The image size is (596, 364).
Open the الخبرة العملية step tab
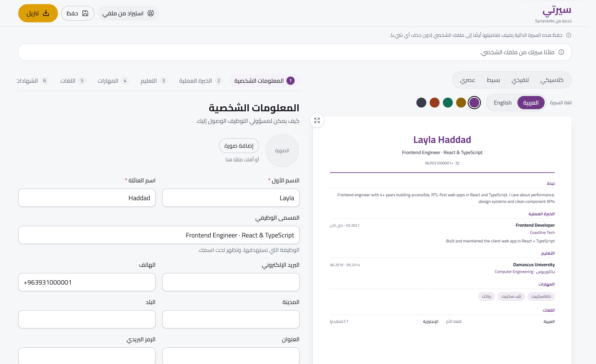tap(201, 81)
